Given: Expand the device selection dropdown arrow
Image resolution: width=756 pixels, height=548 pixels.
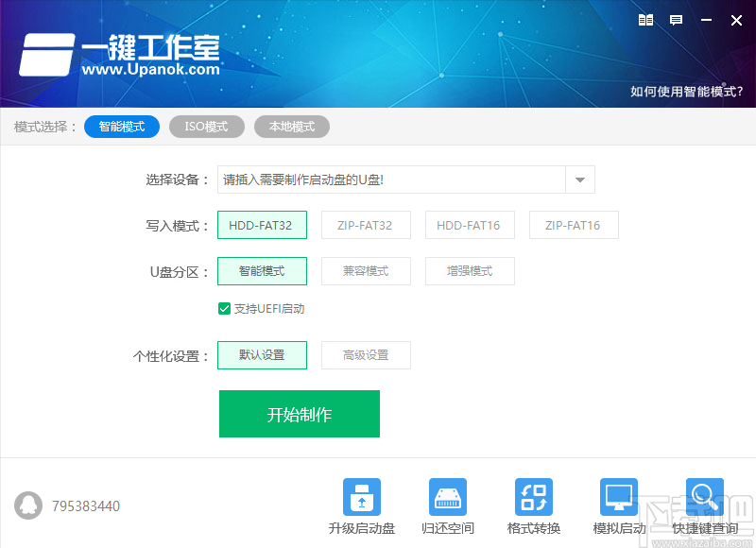Looking at the screenshot, I should pos(580,180).
